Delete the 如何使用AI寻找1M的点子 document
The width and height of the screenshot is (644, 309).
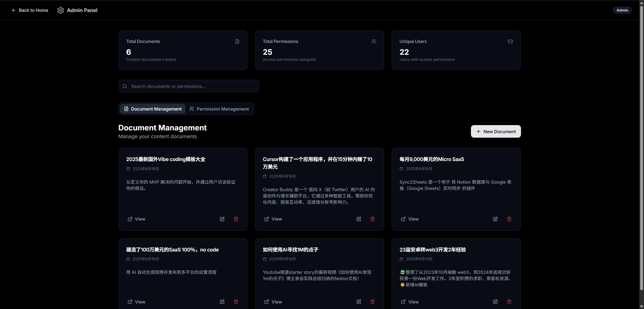point(372,302)
